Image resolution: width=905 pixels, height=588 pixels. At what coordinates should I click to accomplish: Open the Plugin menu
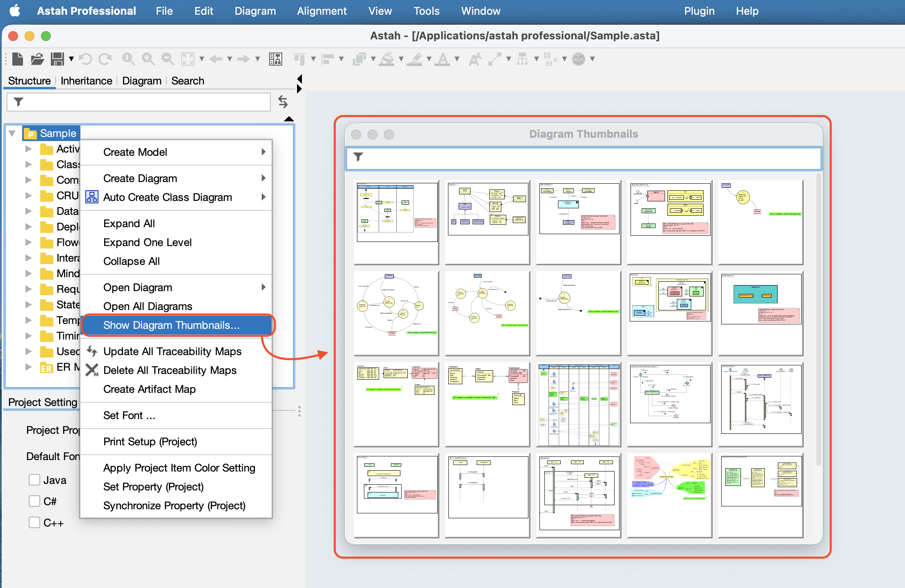(x=699, y=11)
